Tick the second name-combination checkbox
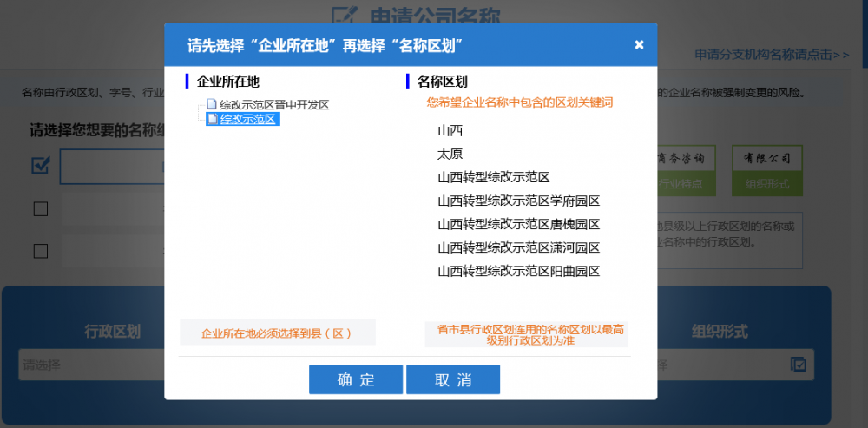Image resolution: width=868 pixels, height=428 pixels. [x=41, y=208]
